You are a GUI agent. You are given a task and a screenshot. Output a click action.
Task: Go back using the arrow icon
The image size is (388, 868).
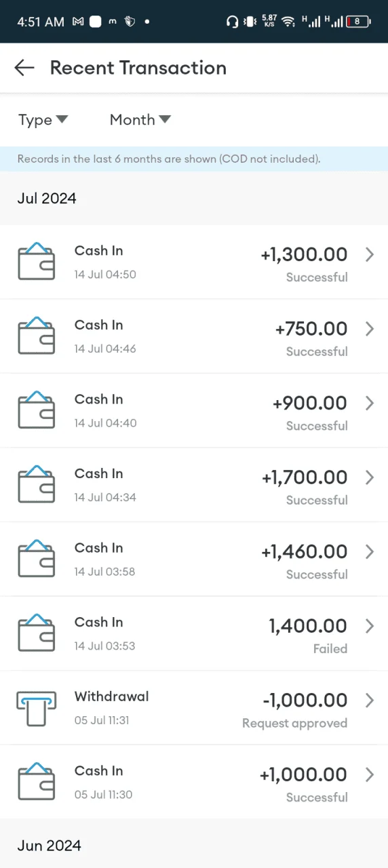click(x=24, y=68)
